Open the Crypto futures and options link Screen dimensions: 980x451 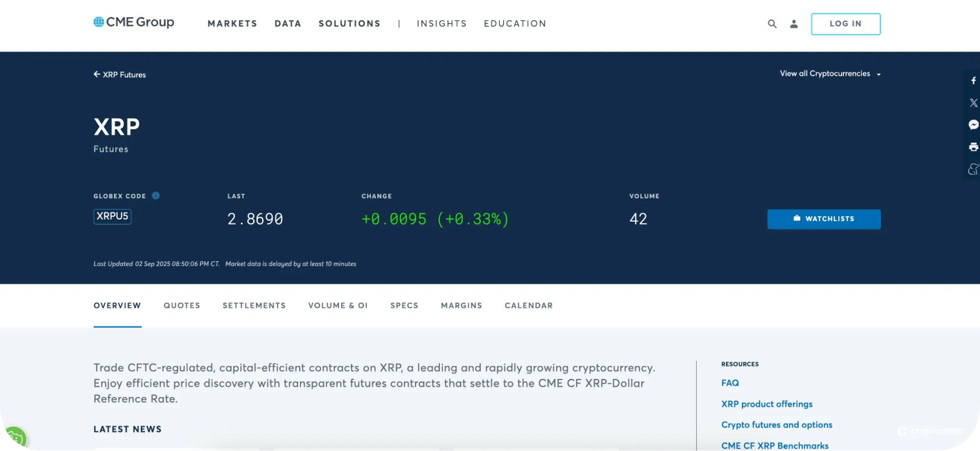[776, 425]
